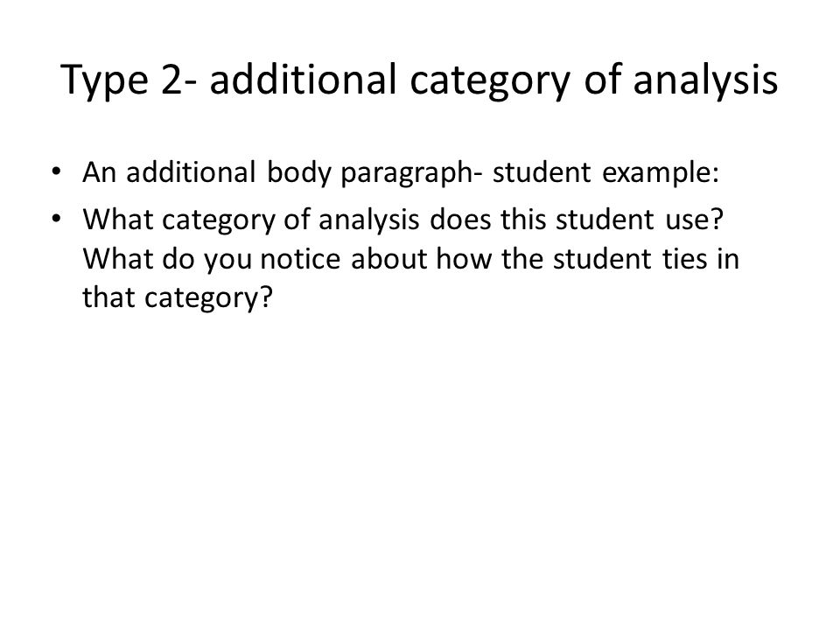Image resolution: width=840 pixels, height=630 pixels.
Task: Click the text 'An additional body paragraph'
Action: click(x=278, y=173)
